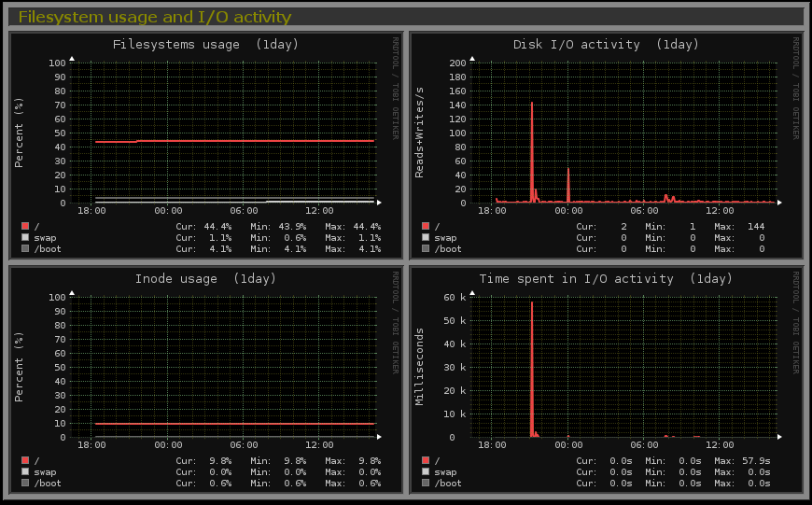Open the Inode usage (1day) graph
Image resolution: width=812 pixels, height=505 pixels.
click(x=206, y=380)
